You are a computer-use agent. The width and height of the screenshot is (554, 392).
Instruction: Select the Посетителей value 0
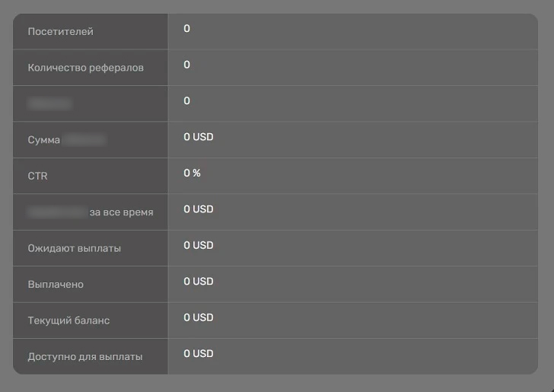point(187,29)
